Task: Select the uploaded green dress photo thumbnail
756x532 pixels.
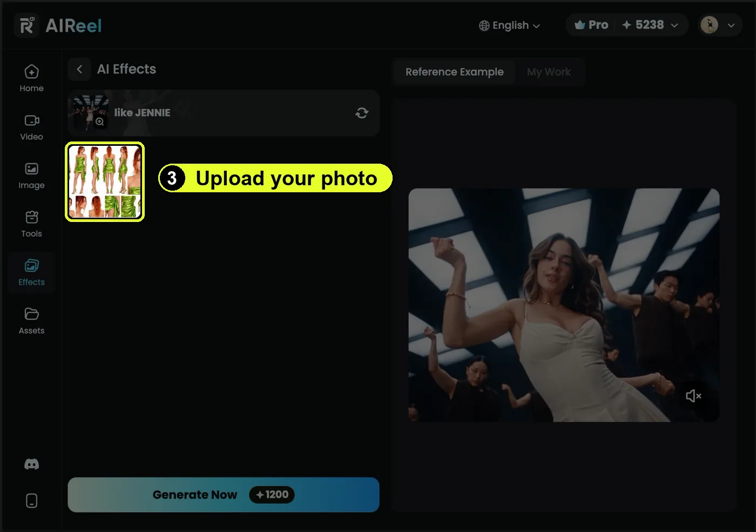Action: pyautogui.click(x=105, y=181)
